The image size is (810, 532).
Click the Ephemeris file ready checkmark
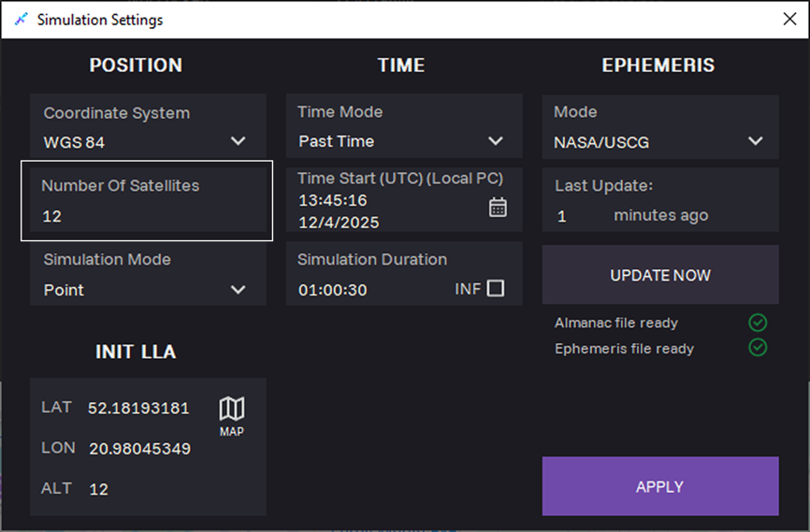coord(758,348)
